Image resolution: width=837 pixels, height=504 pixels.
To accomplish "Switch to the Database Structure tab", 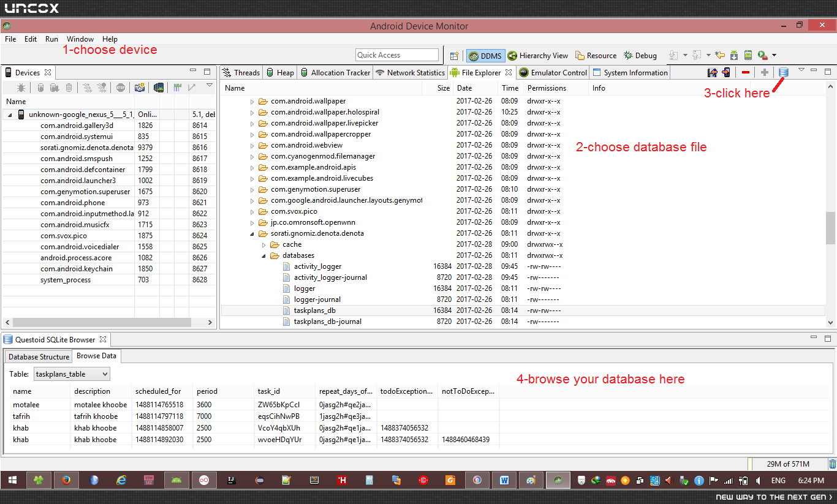I will tap(39, 356).
